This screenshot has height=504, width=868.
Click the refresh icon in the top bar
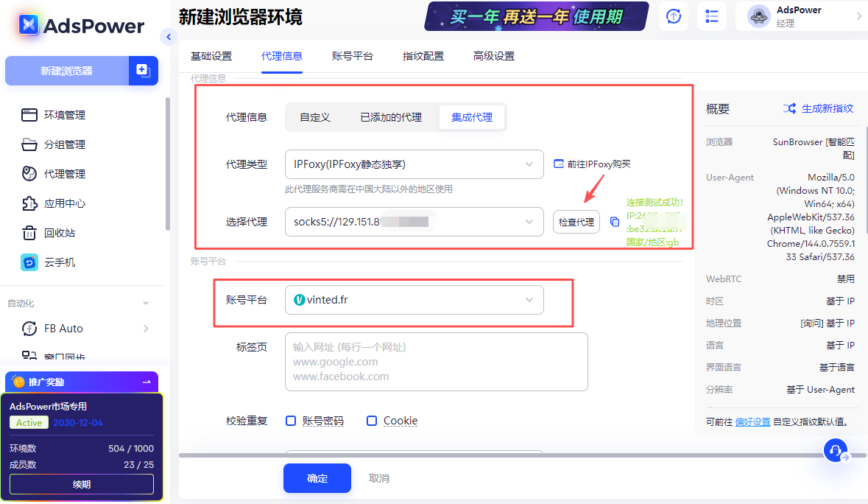pos(673,16)
